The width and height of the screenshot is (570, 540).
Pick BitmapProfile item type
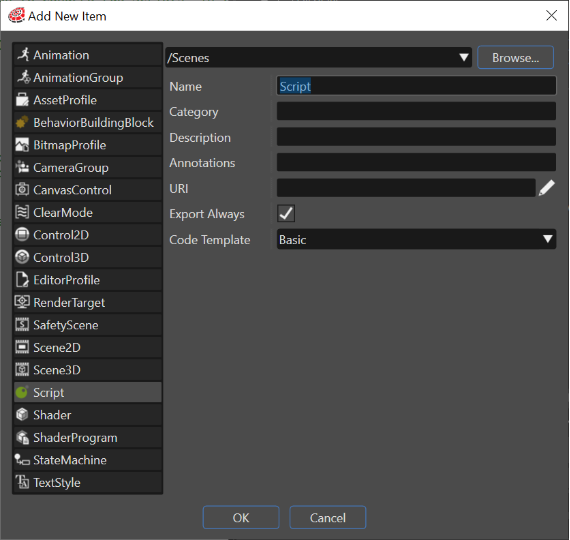coord(88,145)
